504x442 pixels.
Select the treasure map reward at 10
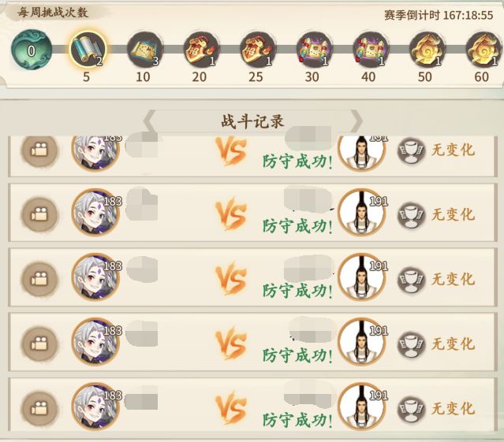pyautogui.click(x=144, y=50)
